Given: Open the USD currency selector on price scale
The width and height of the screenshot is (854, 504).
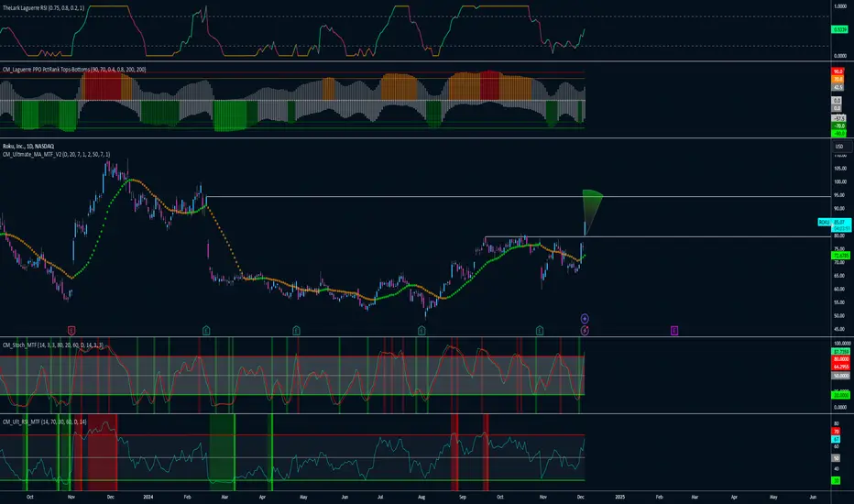Looking at the screenshot, I should [841, 146].
